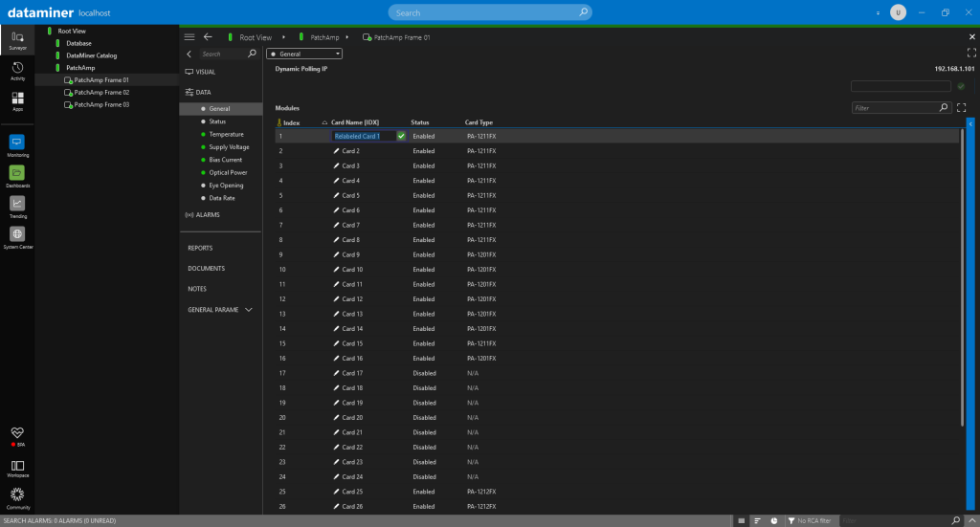Viewport: 980px width, 527px height.
Task: Sort table by the Status column header
Action: [420, 122]
